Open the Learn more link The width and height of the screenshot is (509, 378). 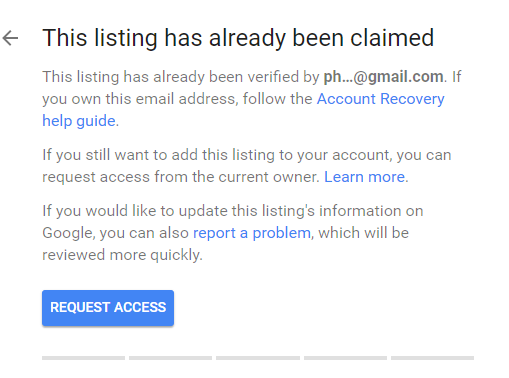[365, 177]
